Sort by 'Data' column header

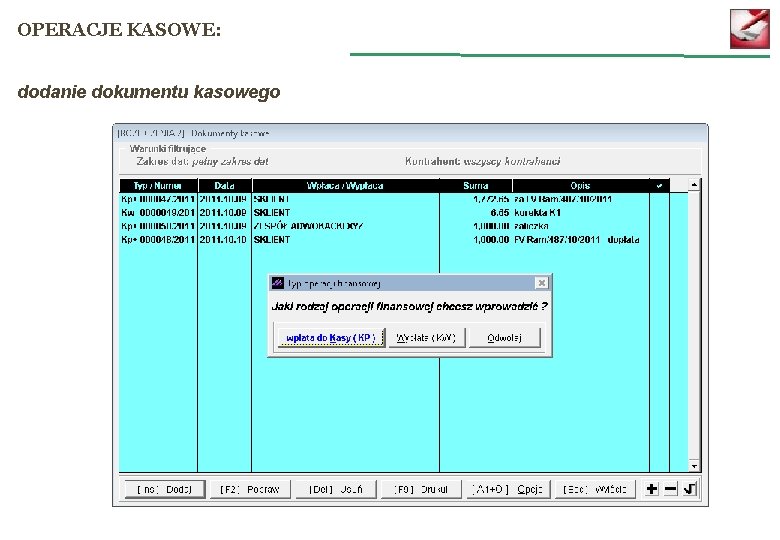224,185
